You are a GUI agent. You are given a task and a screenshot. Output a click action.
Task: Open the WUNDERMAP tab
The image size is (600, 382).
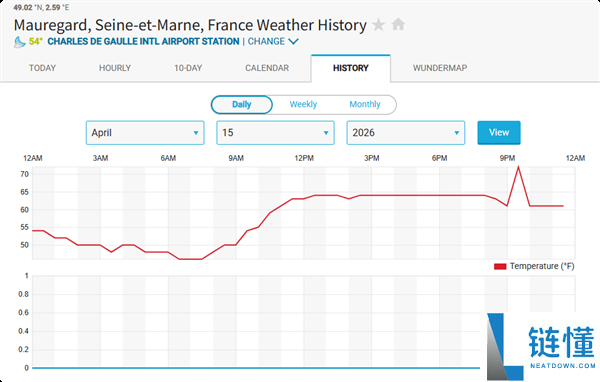pyautogui.click(x=440, y=68)
